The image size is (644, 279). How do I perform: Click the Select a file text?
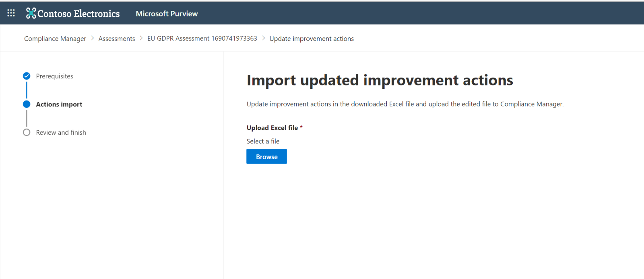(263, 141)
